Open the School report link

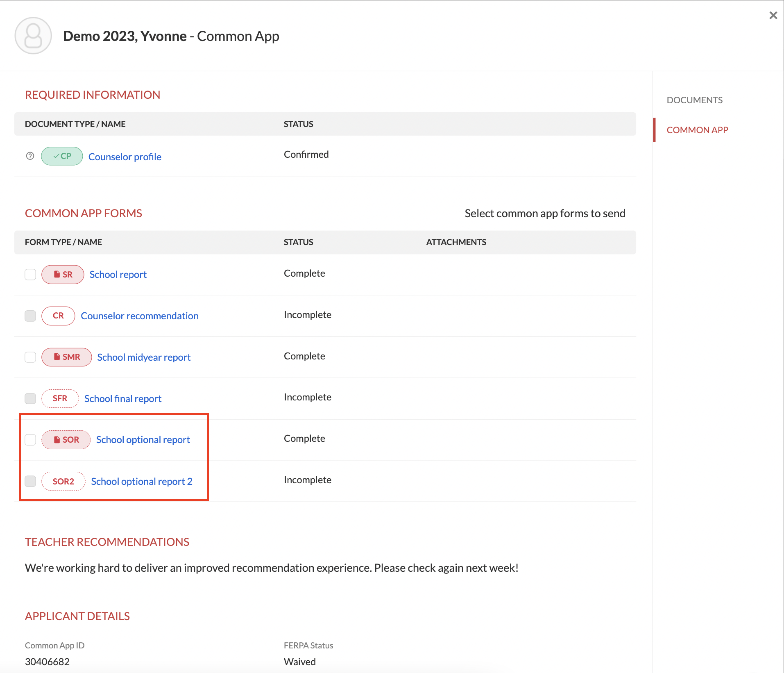point(118,275)
